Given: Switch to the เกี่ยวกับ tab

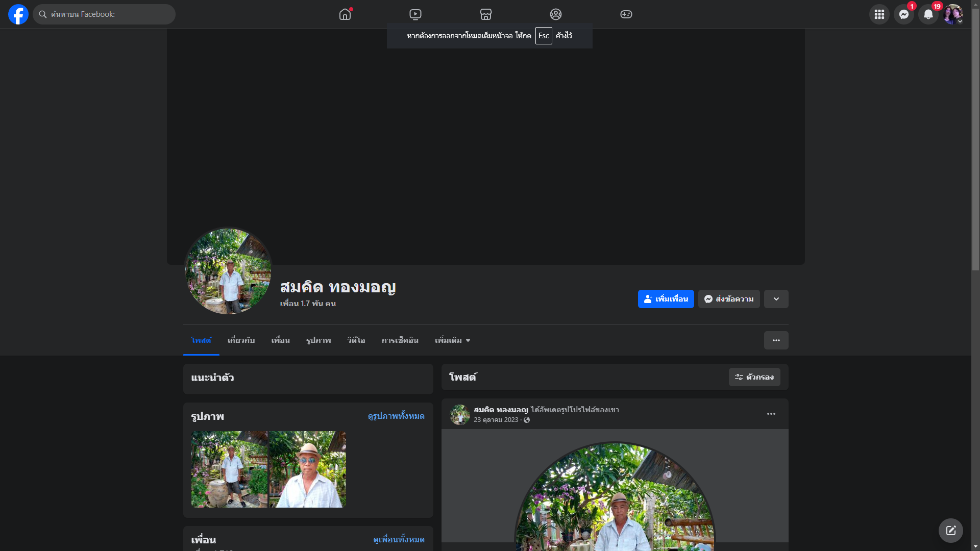Looking at the screenshot, I should point(241,340).
